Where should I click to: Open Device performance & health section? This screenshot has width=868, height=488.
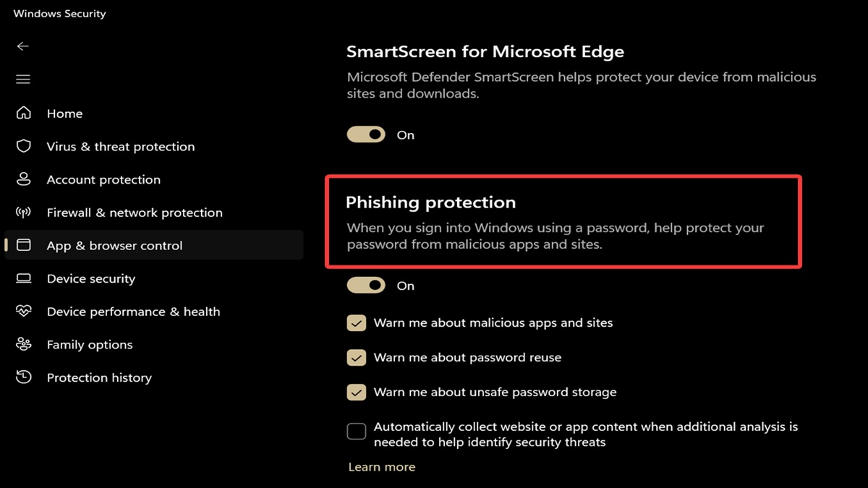point(133,312)
